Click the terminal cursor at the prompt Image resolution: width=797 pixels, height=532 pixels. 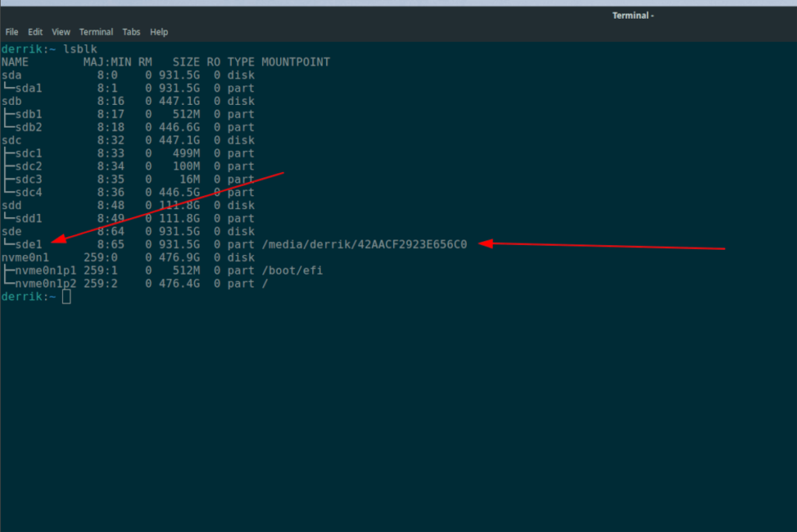[x=67, y=296]
